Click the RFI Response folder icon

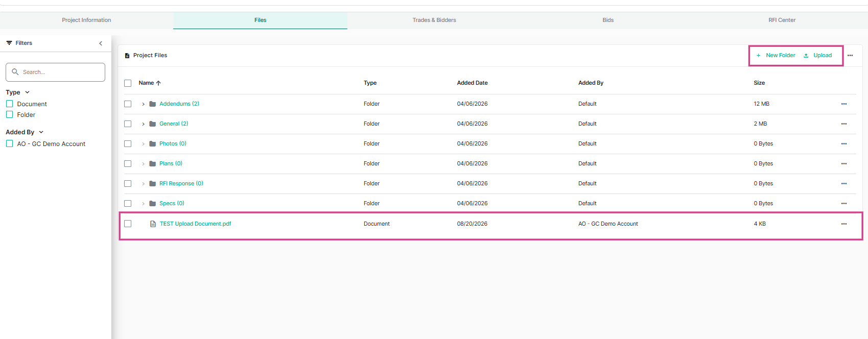click(x=152, y=184)
